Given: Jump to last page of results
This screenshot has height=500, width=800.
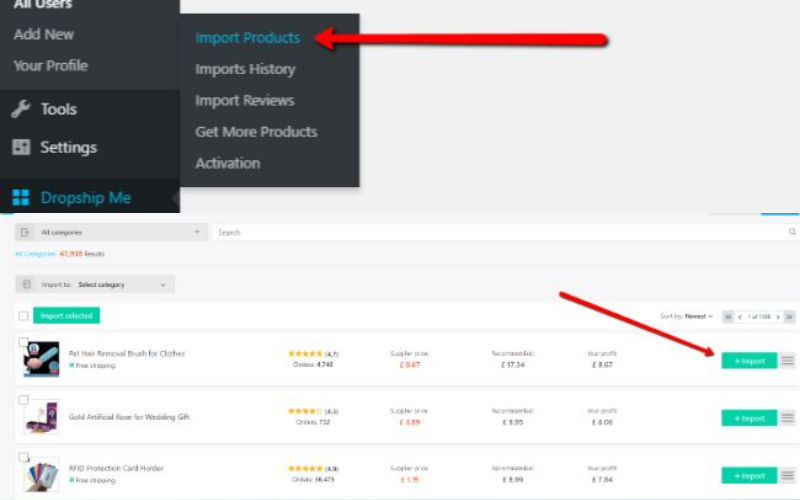Looking at the screenshot, I should pos(789,317).
